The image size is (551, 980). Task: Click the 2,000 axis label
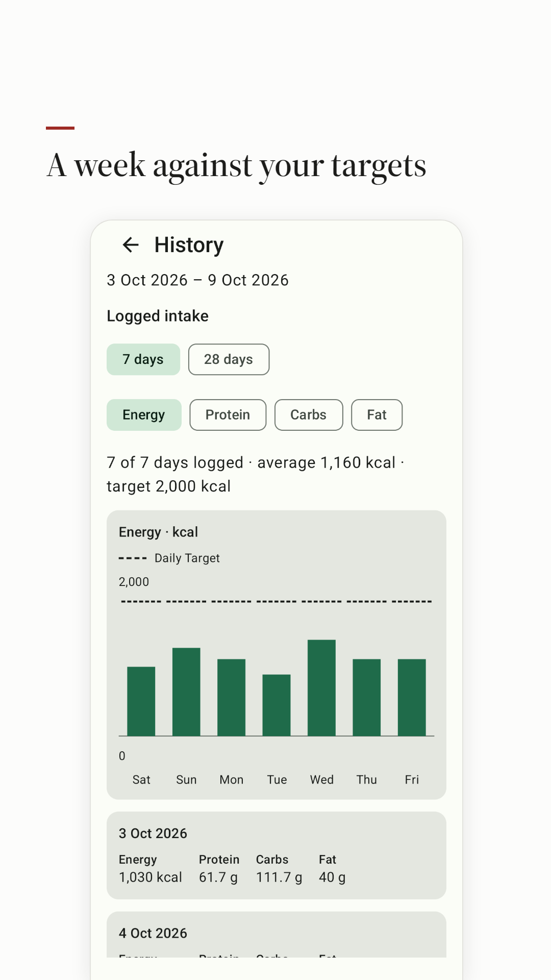[134, 582]
